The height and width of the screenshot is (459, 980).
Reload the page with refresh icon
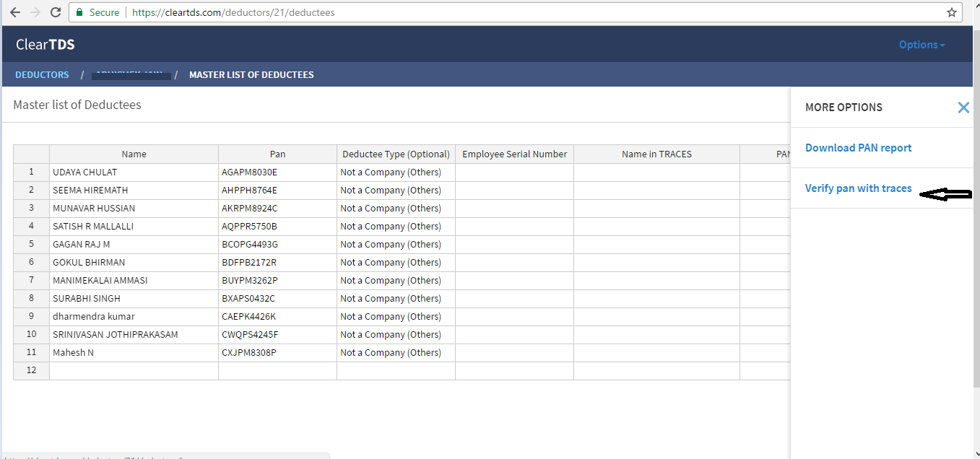click(x=56, y=12)
